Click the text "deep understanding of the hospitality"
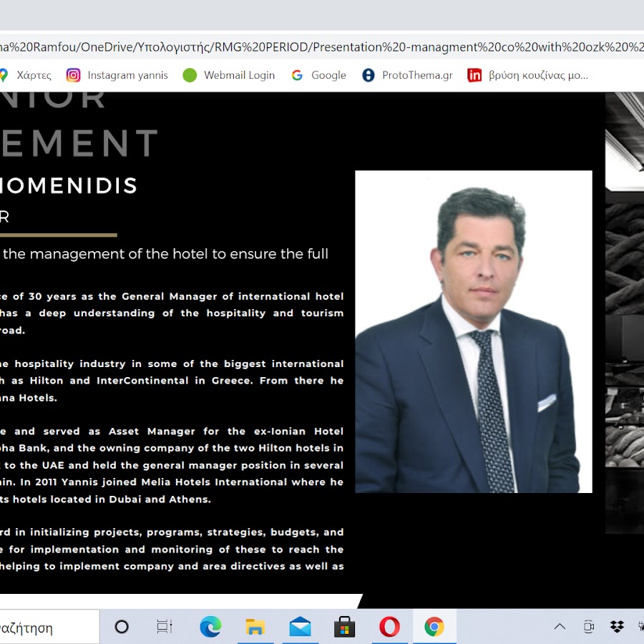Viewport: 644px width, 644px height. tap(152, 313)
